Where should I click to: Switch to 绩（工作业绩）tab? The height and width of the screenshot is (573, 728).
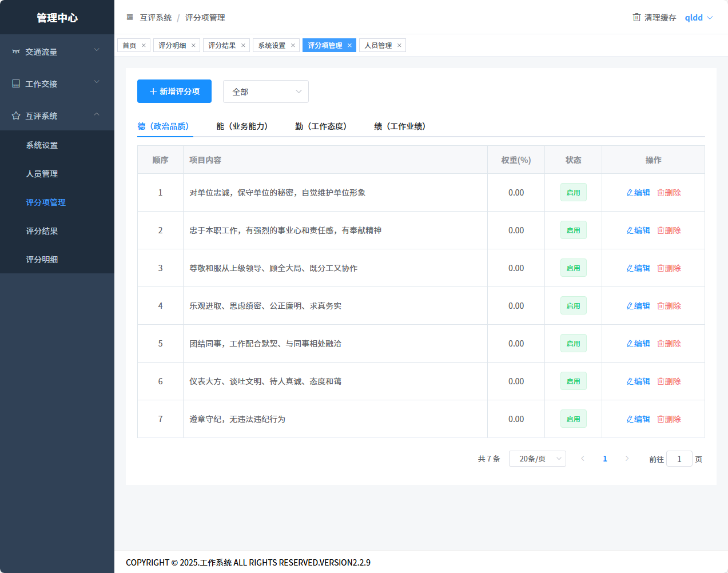pyautogui.click(x=400, y=126)
